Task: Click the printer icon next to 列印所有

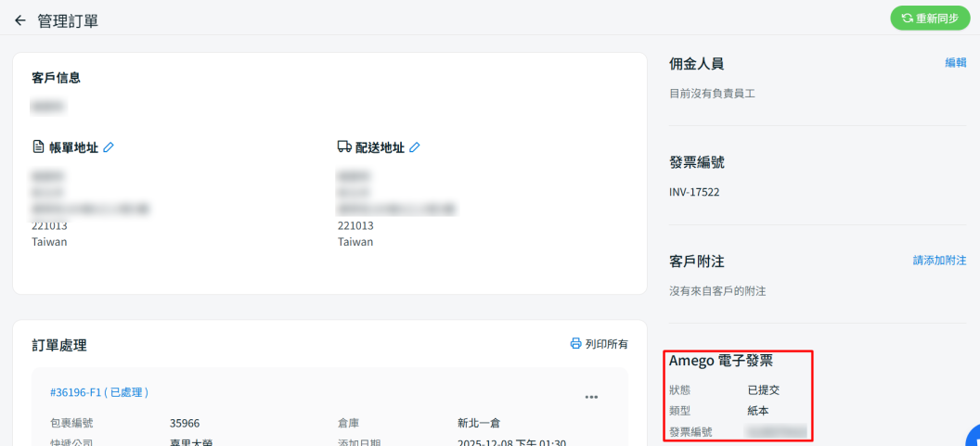Action: coord(575,344)
